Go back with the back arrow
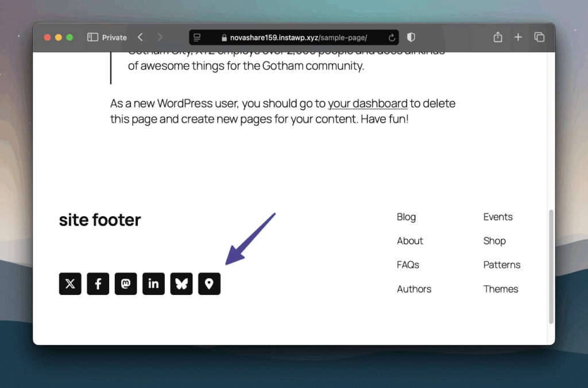Image resolution: width=588 pixels, height=388 pixels. click(x=140, y=37)
